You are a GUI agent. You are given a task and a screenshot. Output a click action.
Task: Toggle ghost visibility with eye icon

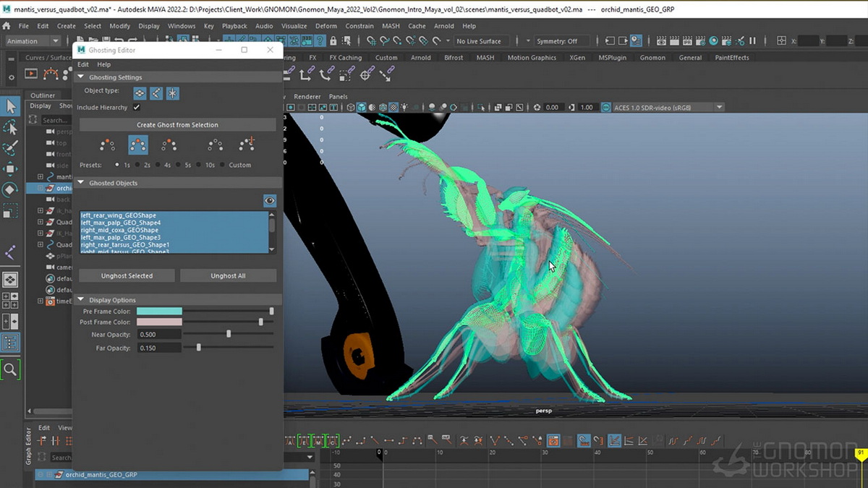click(x=269, y=201)
